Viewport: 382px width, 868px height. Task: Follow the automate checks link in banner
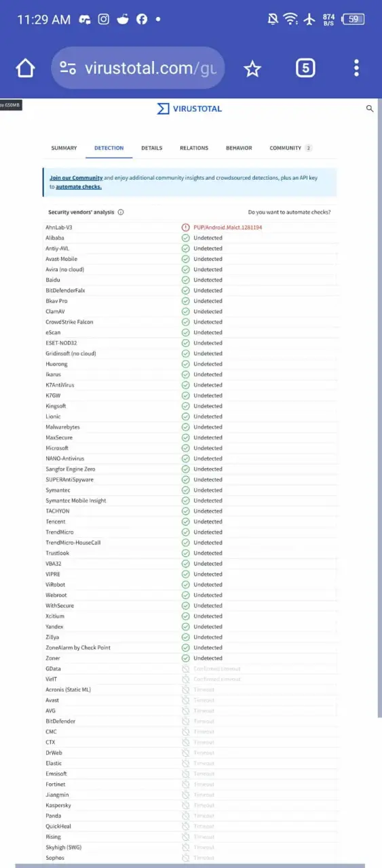click(79, 186)
